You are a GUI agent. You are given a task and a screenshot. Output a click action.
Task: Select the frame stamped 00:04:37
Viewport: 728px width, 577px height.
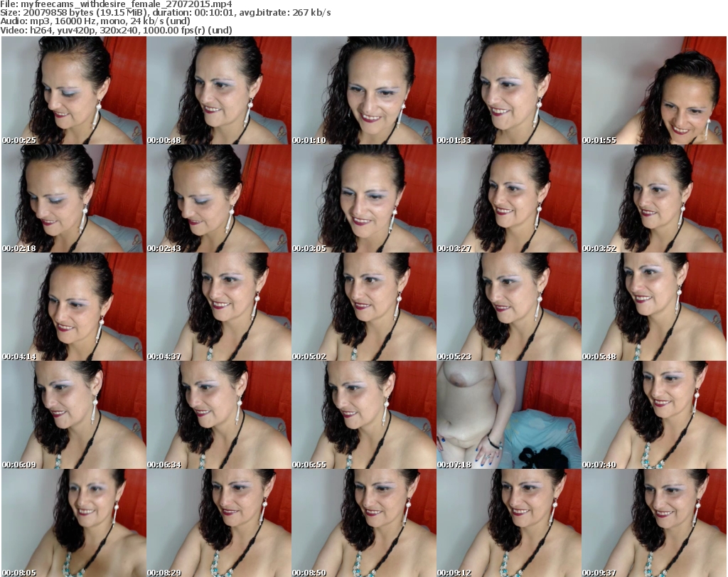tap(219, 307)
